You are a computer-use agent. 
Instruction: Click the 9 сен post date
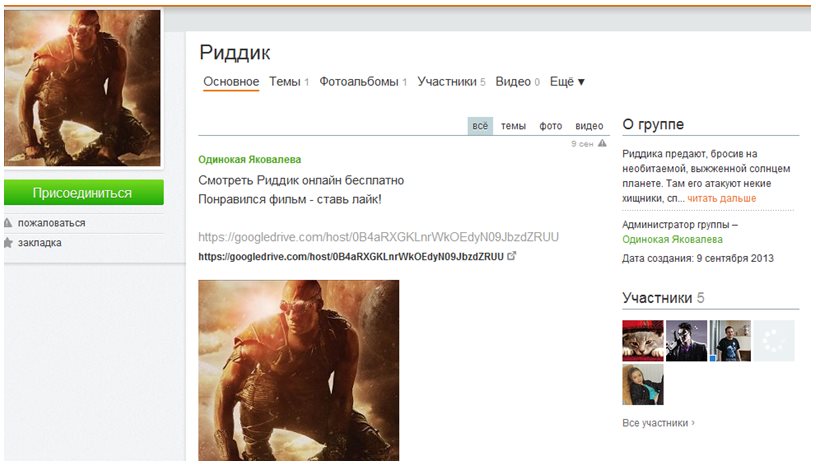pyautogui.click(x=582, y=144)
